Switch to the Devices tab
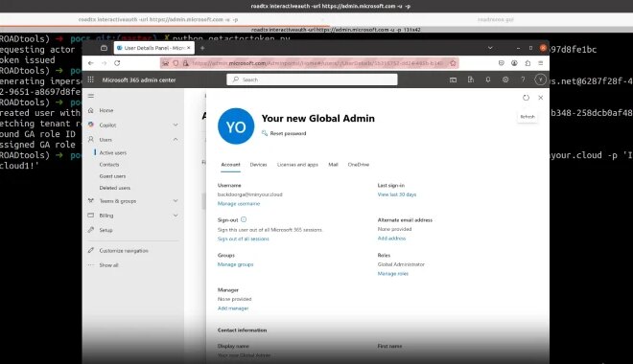Image resolution: width=633 pixels, height=364 pixels. click(258, 165)
